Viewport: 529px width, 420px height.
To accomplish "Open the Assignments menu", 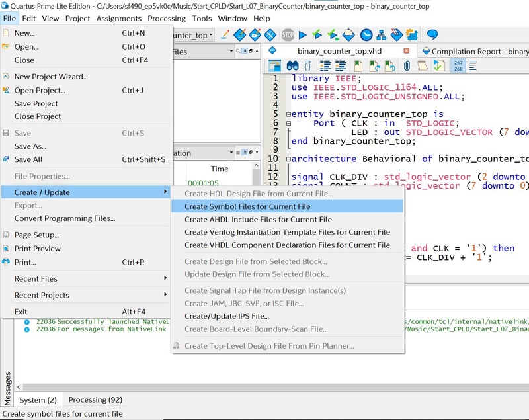I will [x=119, y=19].
